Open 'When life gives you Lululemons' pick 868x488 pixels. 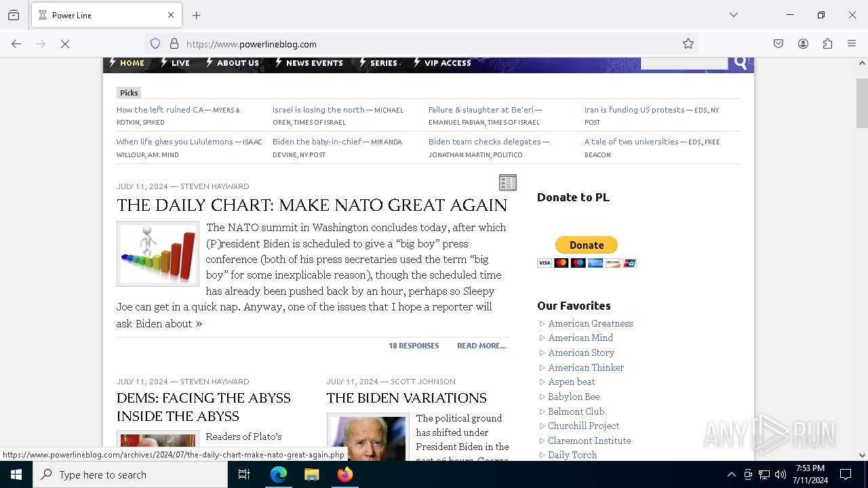pyautogui.click(x=174, y=142)
